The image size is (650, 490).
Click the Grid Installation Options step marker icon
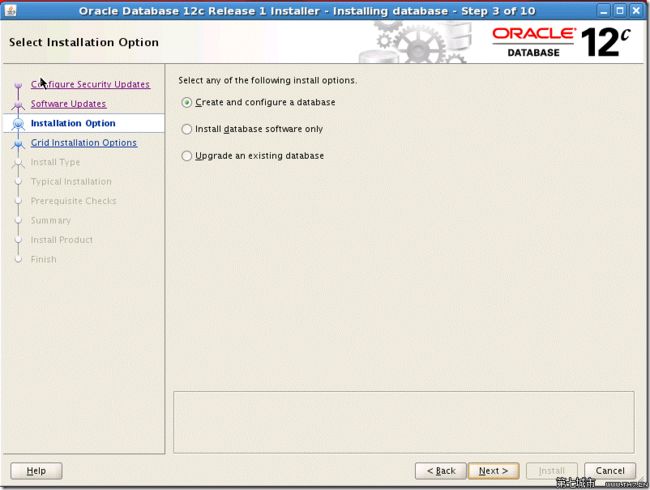[18, 143]
